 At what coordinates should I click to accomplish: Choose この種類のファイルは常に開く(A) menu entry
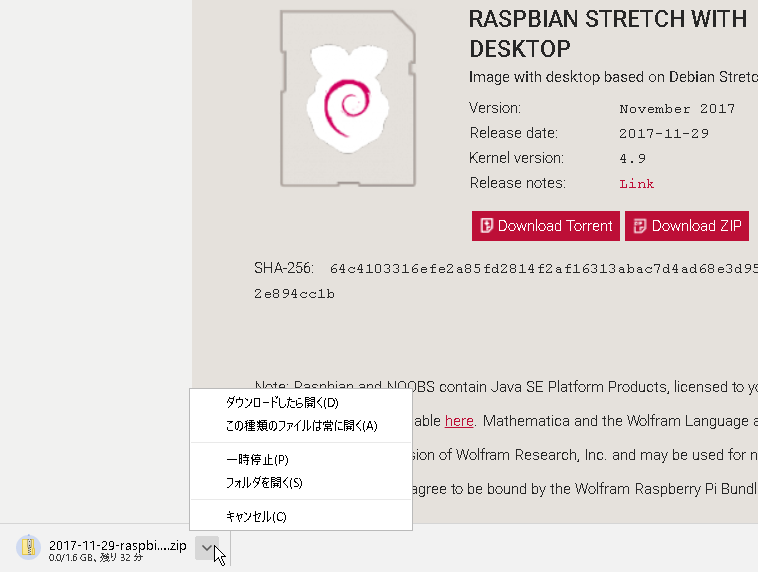tap(301, 426)
